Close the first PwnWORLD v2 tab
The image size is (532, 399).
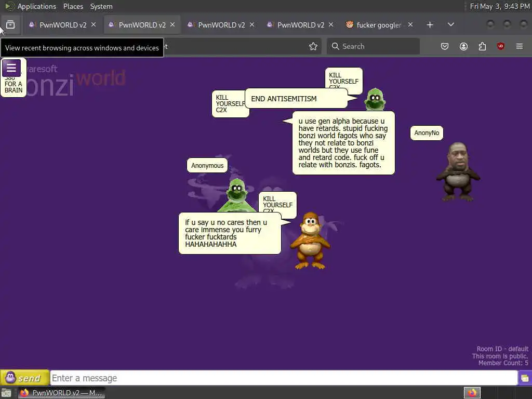94,25
